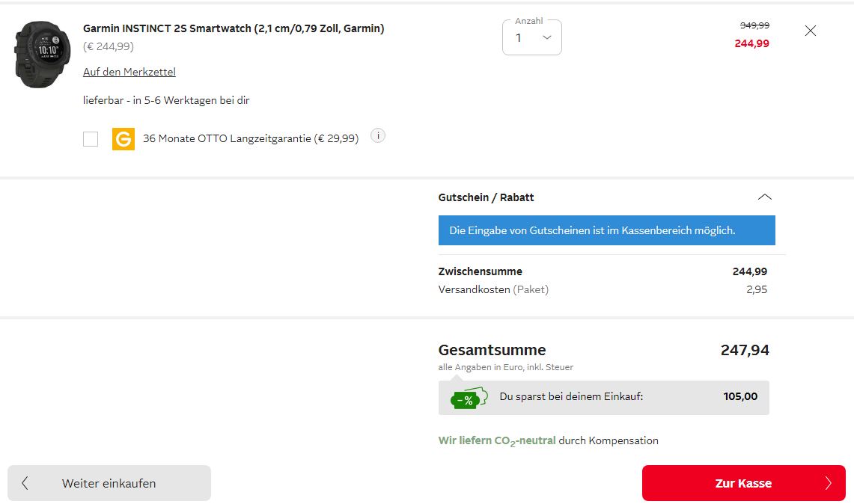Click the yellow G warranty logo
854x504 pixels.
click(123, 139)
